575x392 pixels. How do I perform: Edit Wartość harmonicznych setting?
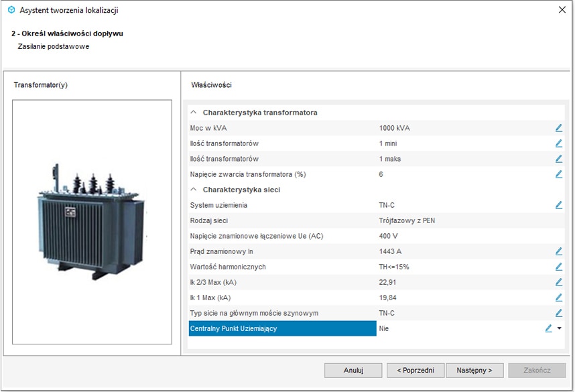[x=558, y=267]
